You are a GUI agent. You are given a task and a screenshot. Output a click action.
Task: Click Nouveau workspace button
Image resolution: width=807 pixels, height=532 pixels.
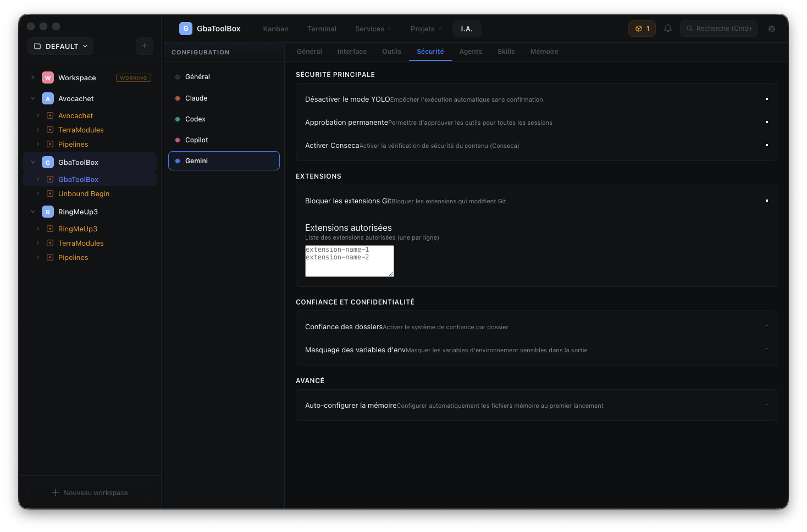click(90, 492)
